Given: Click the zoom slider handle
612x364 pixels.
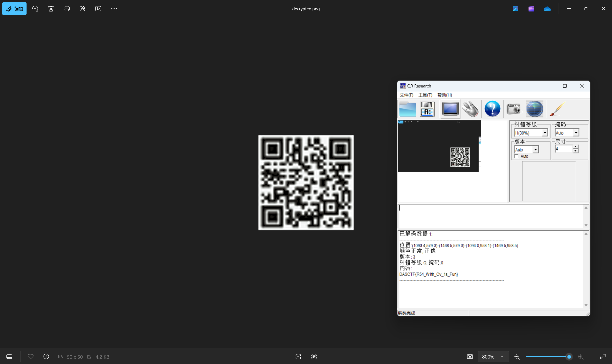Looking at the screenshot, I should (569, 357).
